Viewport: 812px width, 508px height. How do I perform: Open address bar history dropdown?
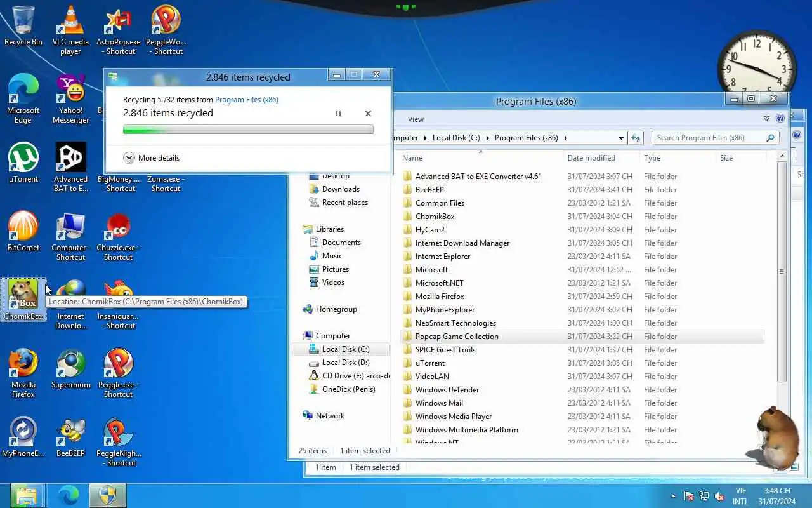click(621, 138)
